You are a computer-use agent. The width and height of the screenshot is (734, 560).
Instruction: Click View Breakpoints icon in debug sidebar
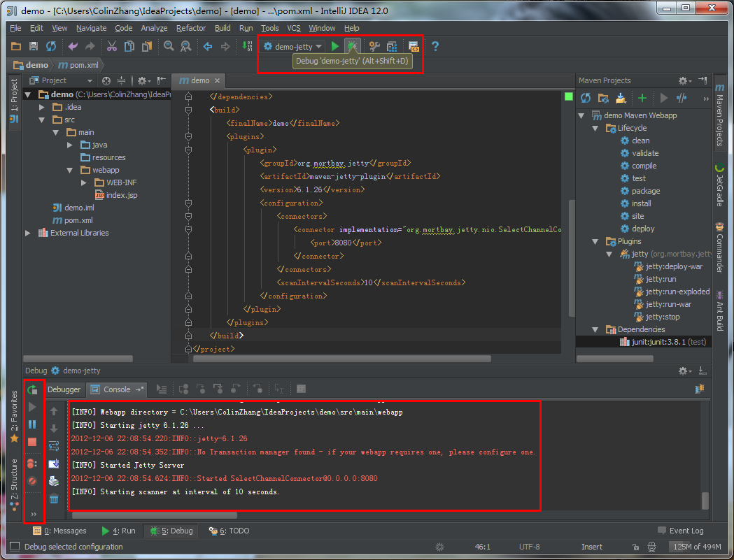click(x=31, y=464)
